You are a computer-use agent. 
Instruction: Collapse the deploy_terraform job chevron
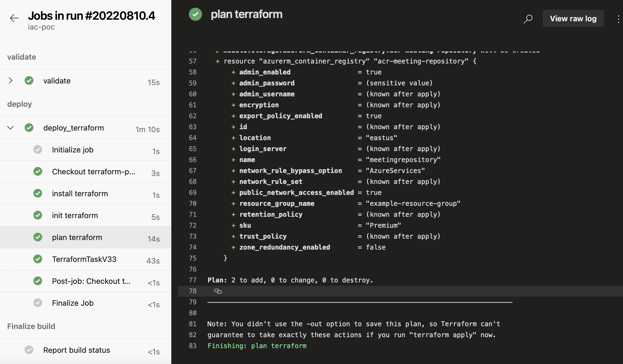(x=10, y=128)
